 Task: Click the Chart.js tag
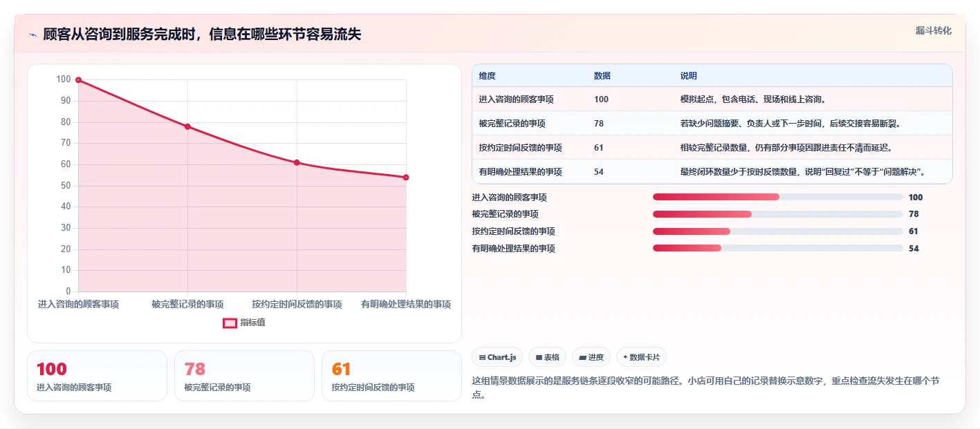click(497, 357)
